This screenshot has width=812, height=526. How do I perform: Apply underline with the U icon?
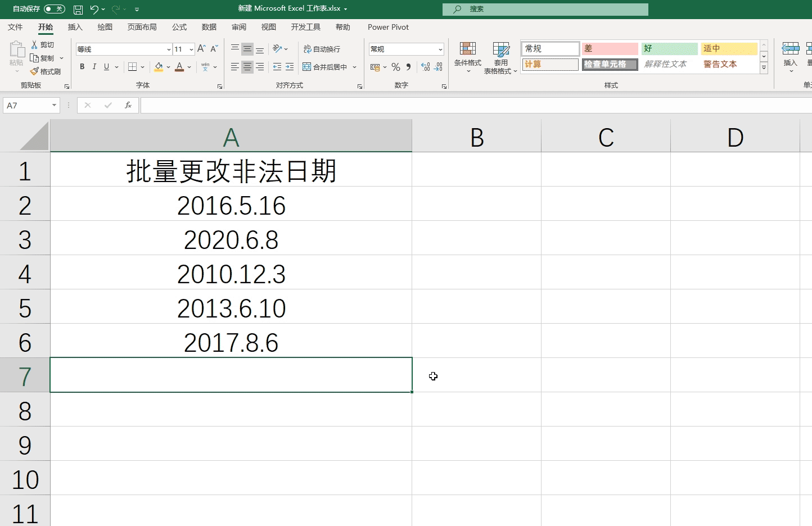[x=106, y=66]
